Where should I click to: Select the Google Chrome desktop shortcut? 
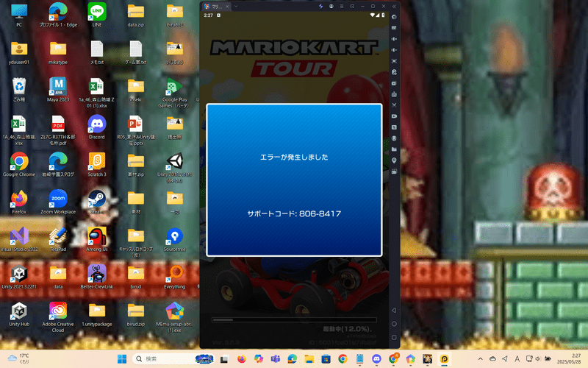tap(19, 165)
